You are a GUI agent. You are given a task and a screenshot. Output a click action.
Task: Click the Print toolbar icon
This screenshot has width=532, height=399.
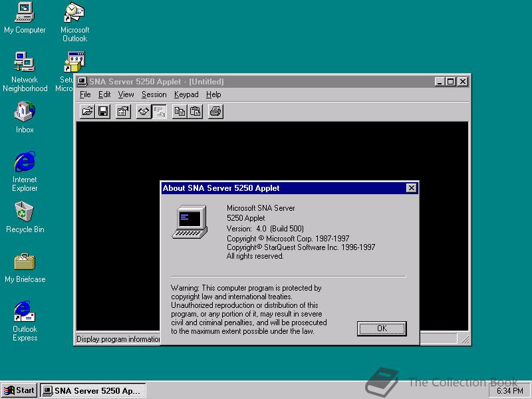[x=215, y=111]
